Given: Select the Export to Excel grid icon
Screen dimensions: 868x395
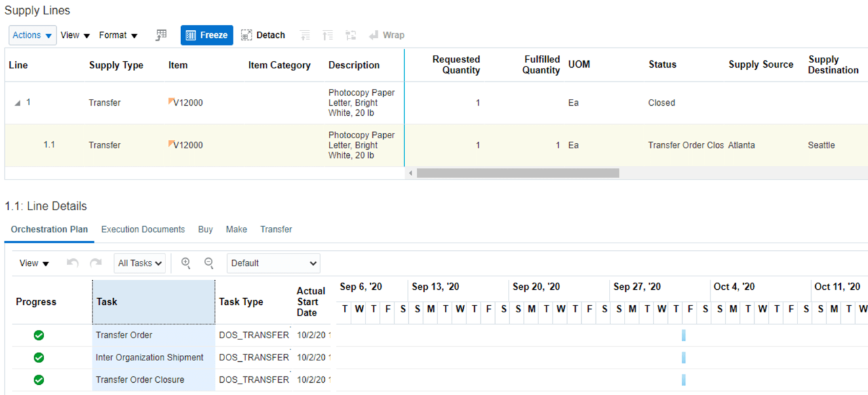Looking at the screenshot, I should (x=161, y=34).
